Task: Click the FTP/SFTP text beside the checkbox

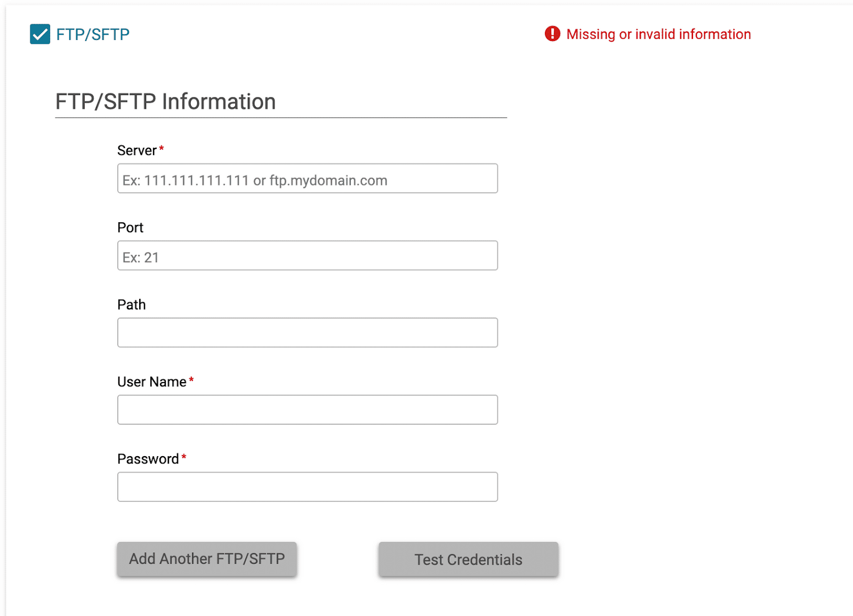Action: tap(93, 35)
